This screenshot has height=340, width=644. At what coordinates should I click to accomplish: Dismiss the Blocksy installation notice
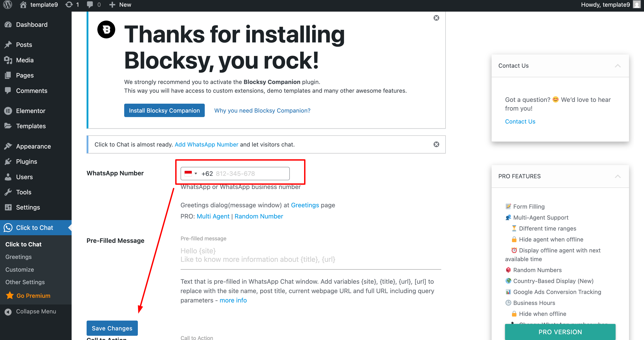[x=436, y=18]
